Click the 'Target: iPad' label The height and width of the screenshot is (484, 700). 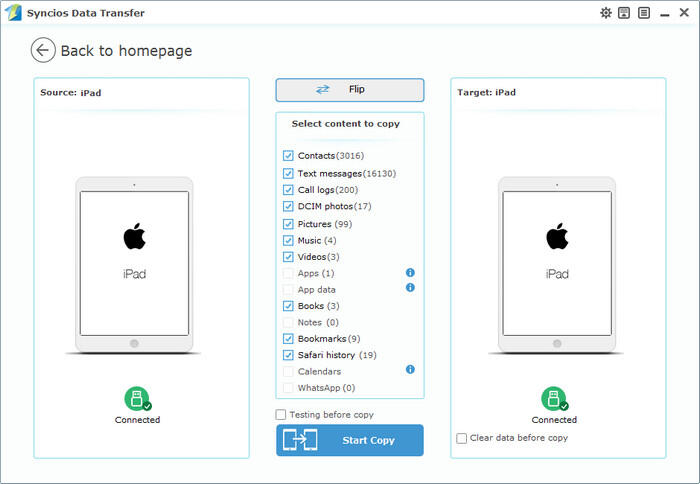(486, 92)
